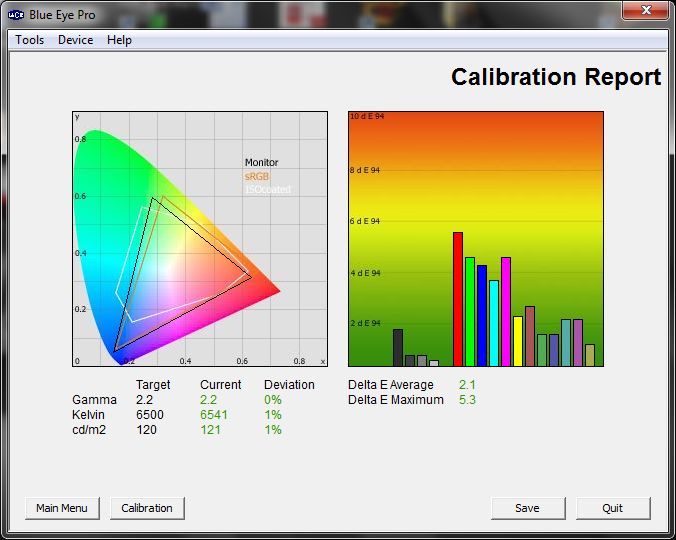Open the Help menu
676x540 pixels.
(x=119, y=40)
